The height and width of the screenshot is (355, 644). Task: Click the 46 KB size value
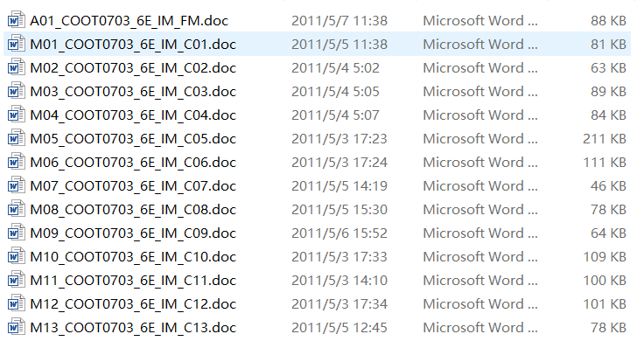click(608, 186)
